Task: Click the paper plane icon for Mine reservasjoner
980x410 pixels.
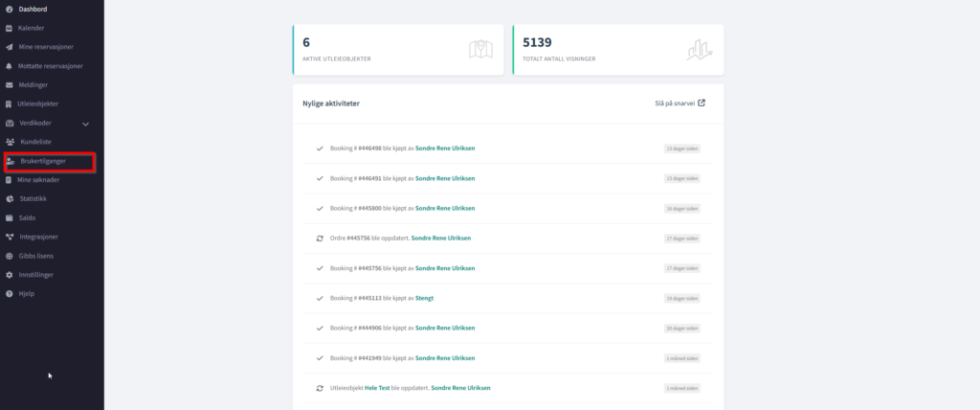Action: point(9,47)
